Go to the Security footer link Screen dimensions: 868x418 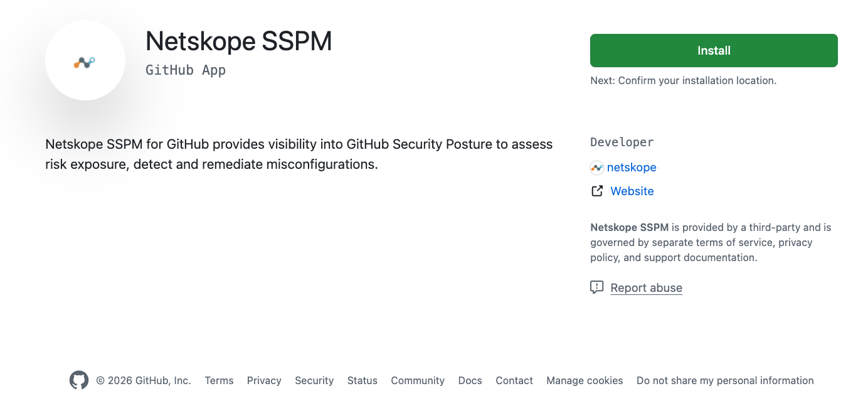(x=314, y=380)
